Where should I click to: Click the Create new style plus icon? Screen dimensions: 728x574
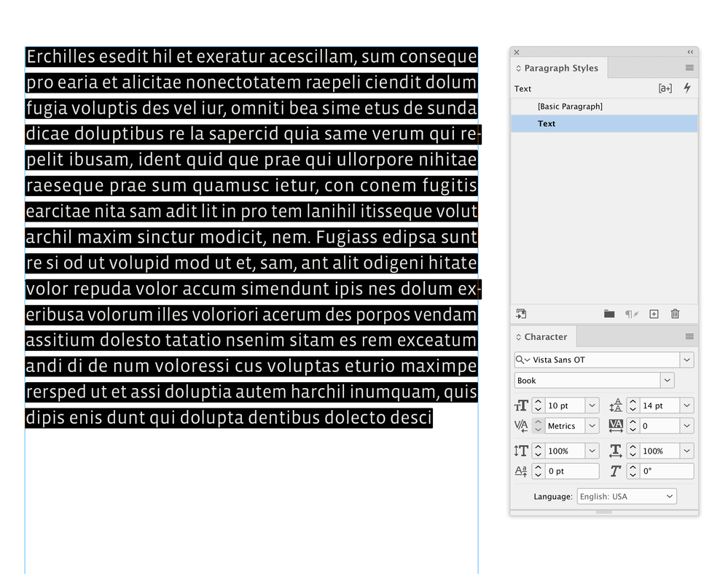tap(654, 314)
